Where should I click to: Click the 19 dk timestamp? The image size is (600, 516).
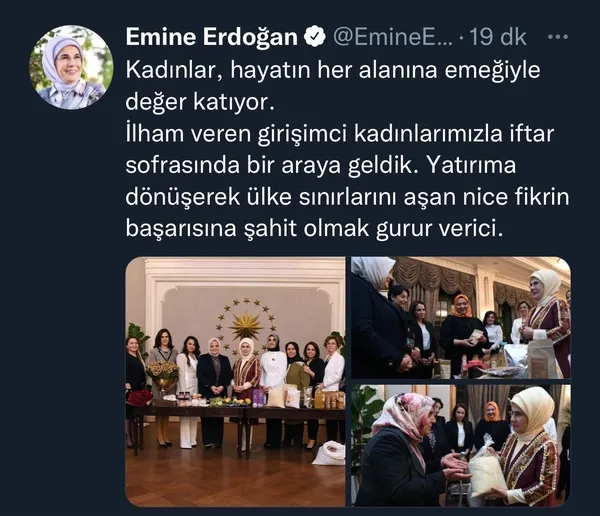[497, 37]
